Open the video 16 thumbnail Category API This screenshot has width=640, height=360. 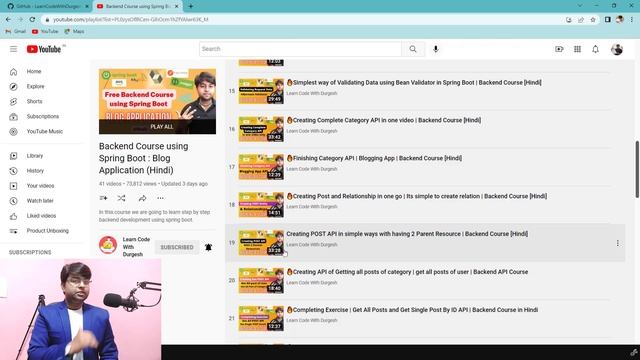click(x=261, y=129)
